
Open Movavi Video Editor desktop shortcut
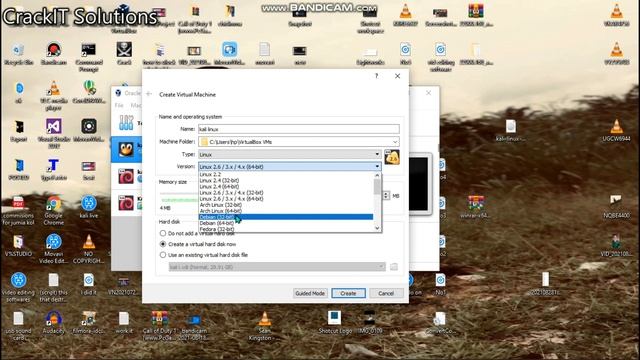(x=53, y=249)
